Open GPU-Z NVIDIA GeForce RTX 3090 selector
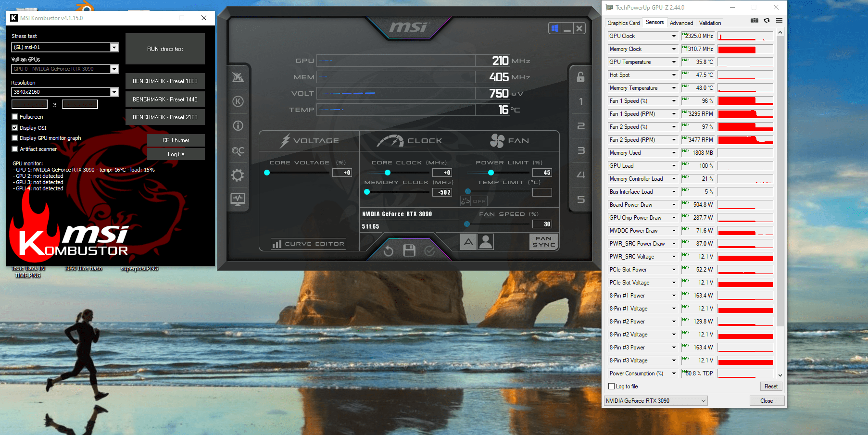This screenshot has height=435, width=868. [x=656, y=401]
